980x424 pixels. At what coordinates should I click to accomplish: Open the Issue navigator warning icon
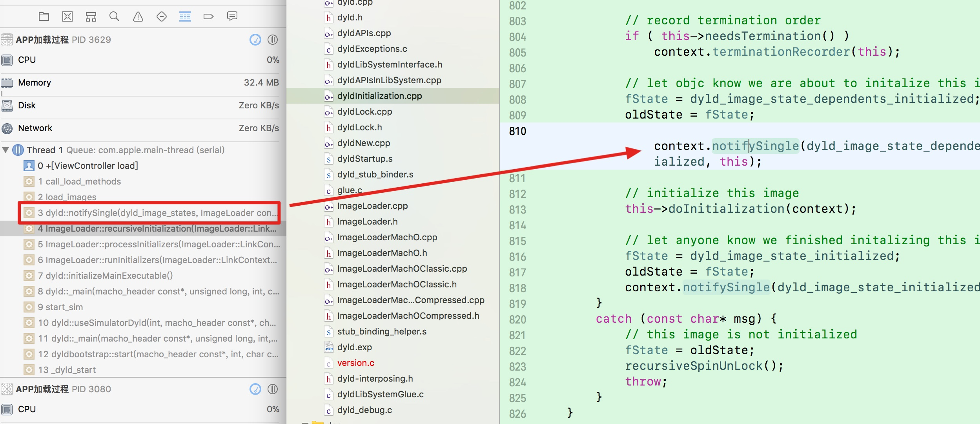tap(138, 16)
